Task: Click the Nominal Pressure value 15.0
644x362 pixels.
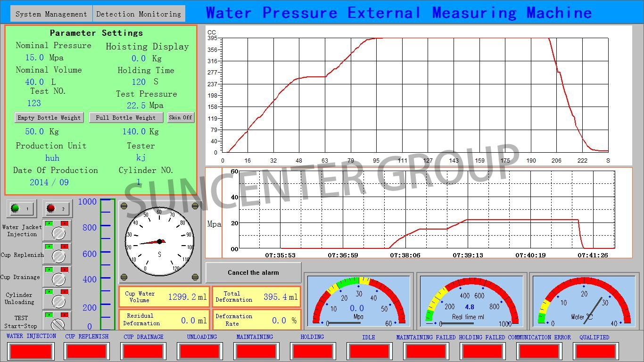Action: pyautogui.click(x=34, y=58)
